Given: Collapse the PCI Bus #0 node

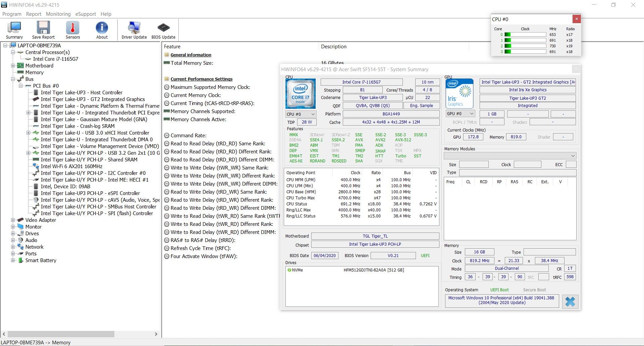Looking at the screenshot, I should point(21,86).
